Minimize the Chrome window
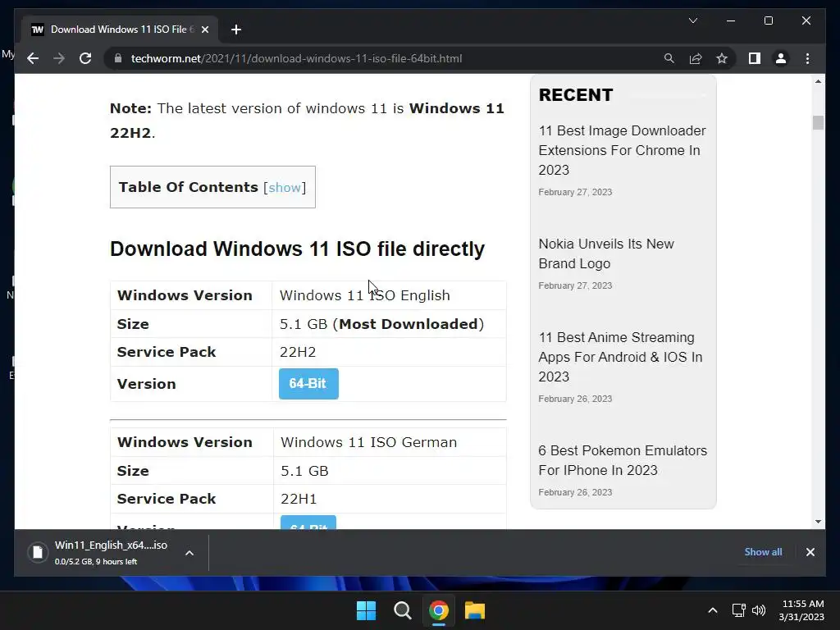The height and width of the screenshot is (630, 840). [x=731, y=21]
